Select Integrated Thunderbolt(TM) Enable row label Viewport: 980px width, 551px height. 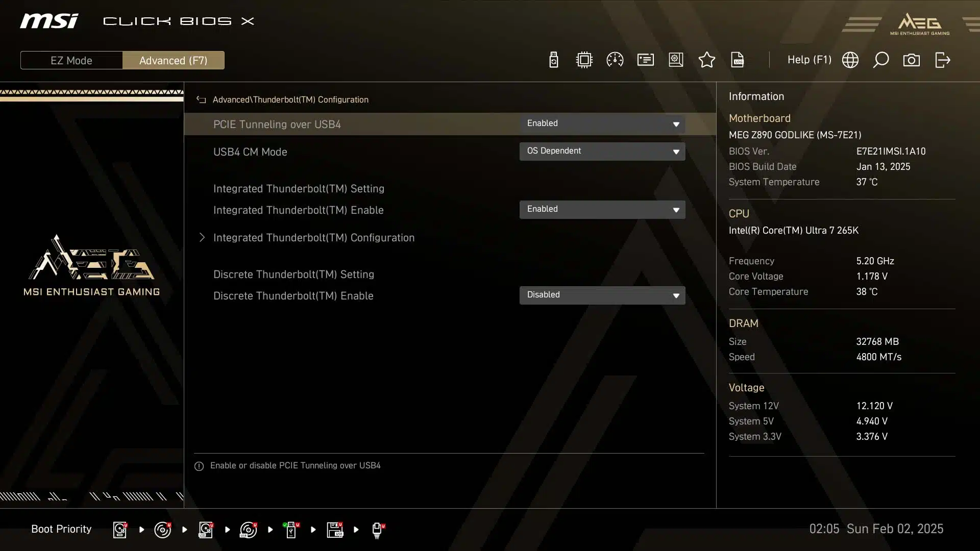click(299, 210)
